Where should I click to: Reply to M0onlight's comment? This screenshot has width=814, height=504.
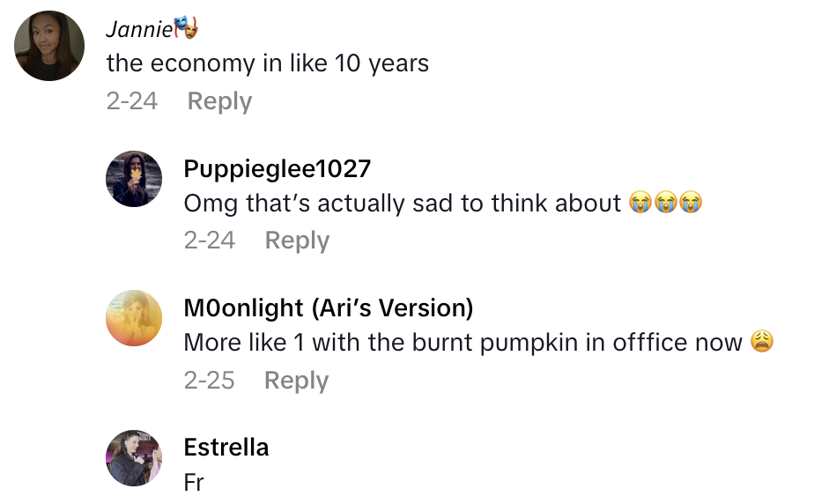pyautogui.click(x=297, y=381)
